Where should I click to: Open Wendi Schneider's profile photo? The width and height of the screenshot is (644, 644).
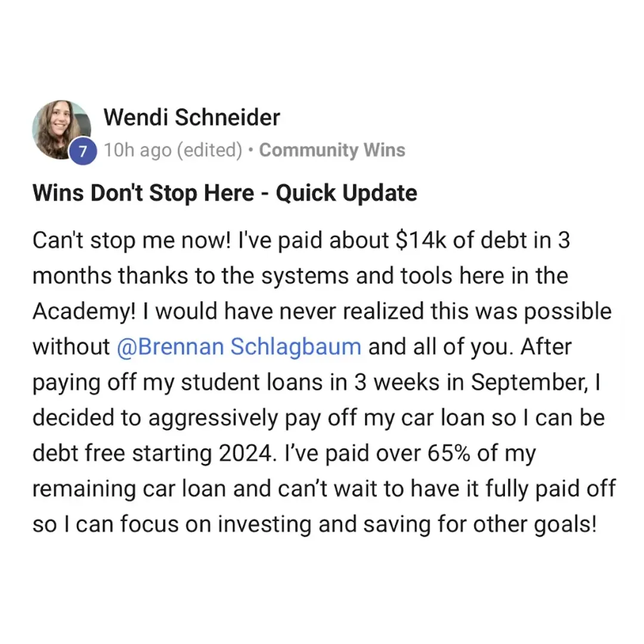61,129
